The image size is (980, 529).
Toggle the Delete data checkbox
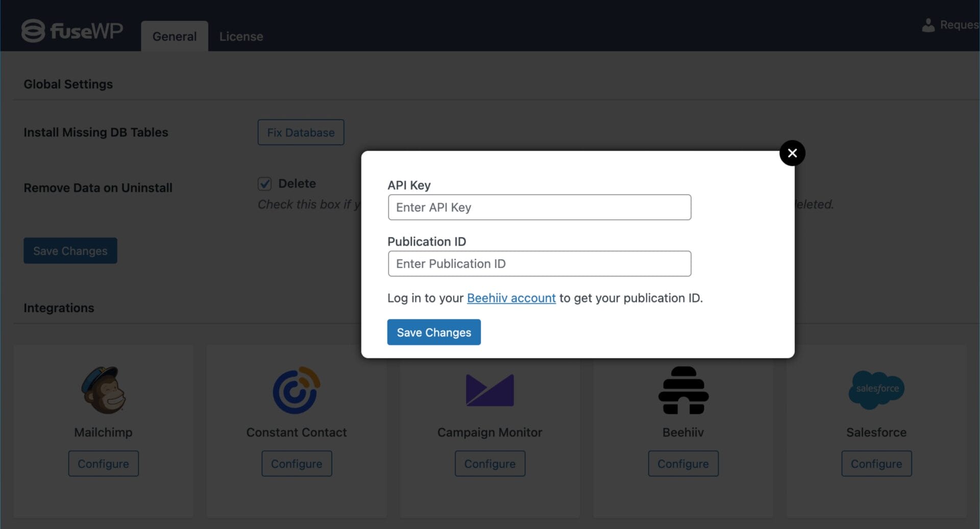(264, 184)
